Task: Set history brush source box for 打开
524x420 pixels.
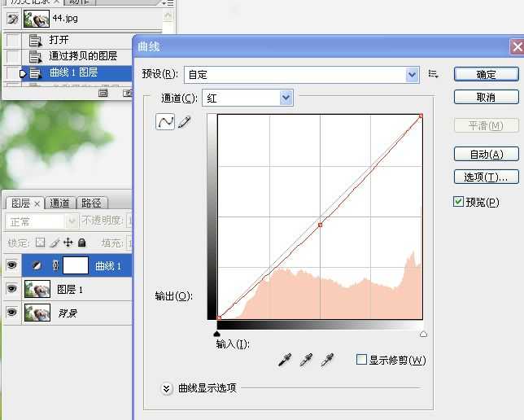Action: click(x=13, y=40)
